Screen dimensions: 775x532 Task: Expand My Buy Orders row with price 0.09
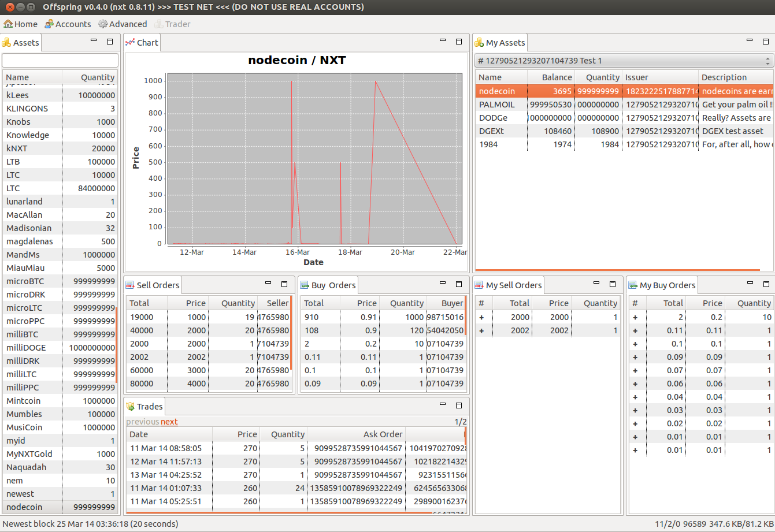(635, 357)
